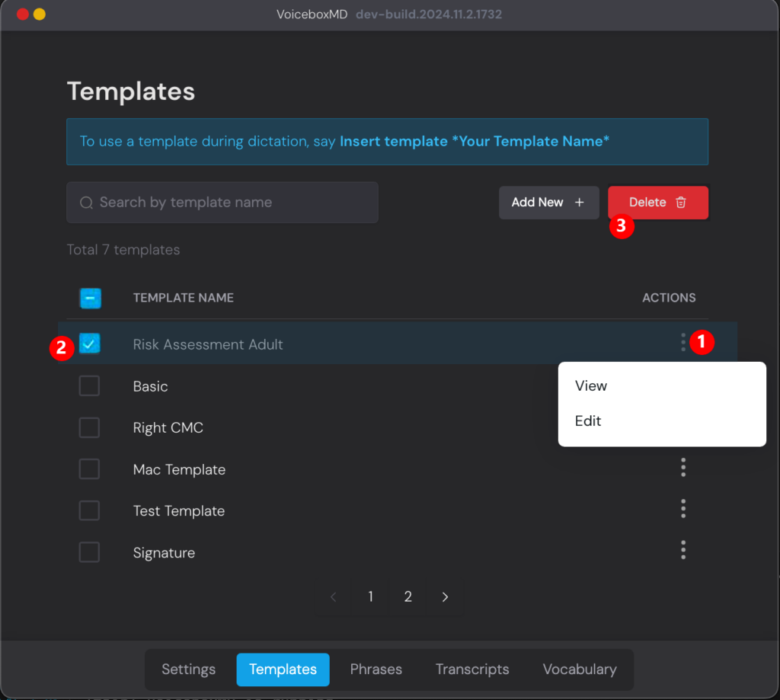Viewport: 780px width, 700px height.
Task: Click the previous page left chevron
Action: [334, 597]
